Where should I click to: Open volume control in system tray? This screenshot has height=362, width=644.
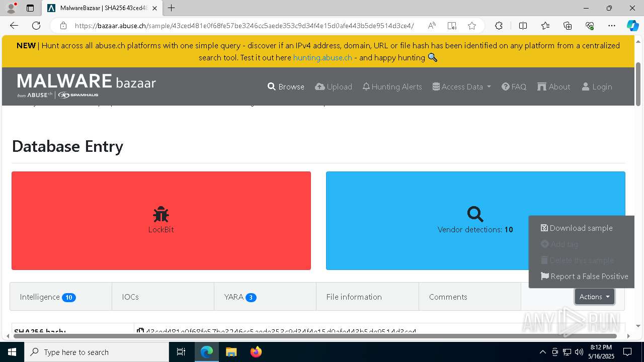coord(579,352)
